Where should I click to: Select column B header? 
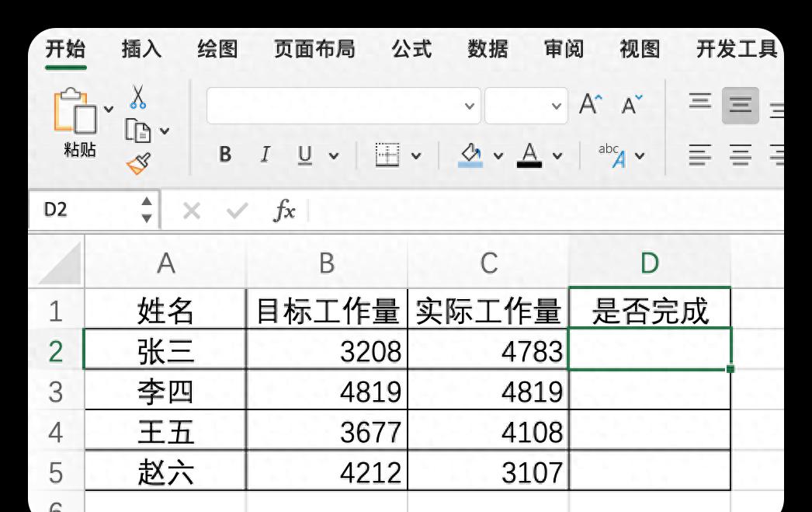pos(327,263)
